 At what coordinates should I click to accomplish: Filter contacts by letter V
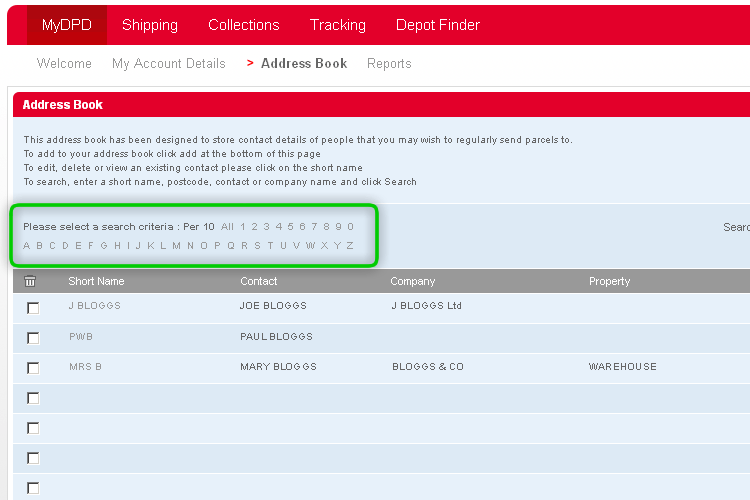297,246
